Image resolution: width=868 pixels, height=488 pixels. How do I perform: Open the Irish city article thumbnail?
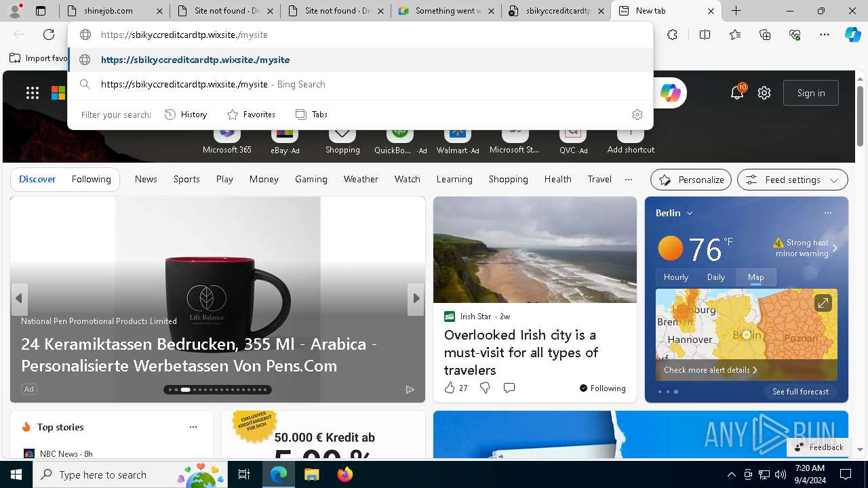535,249
